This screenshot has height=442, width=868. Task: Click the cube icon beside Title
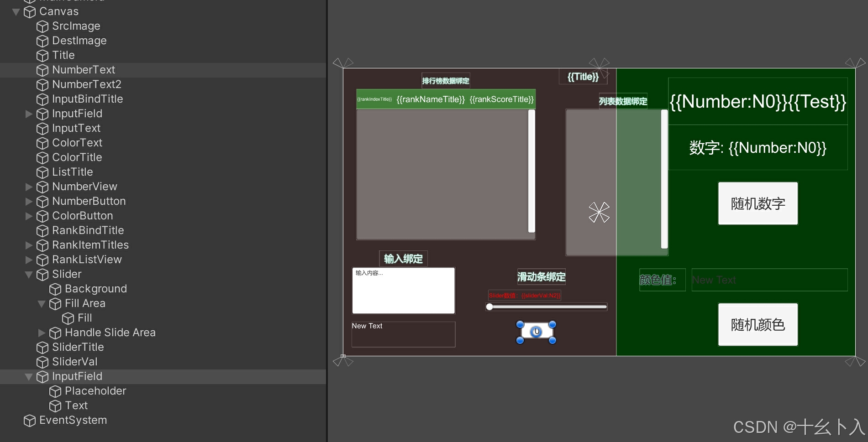point(42,56)
